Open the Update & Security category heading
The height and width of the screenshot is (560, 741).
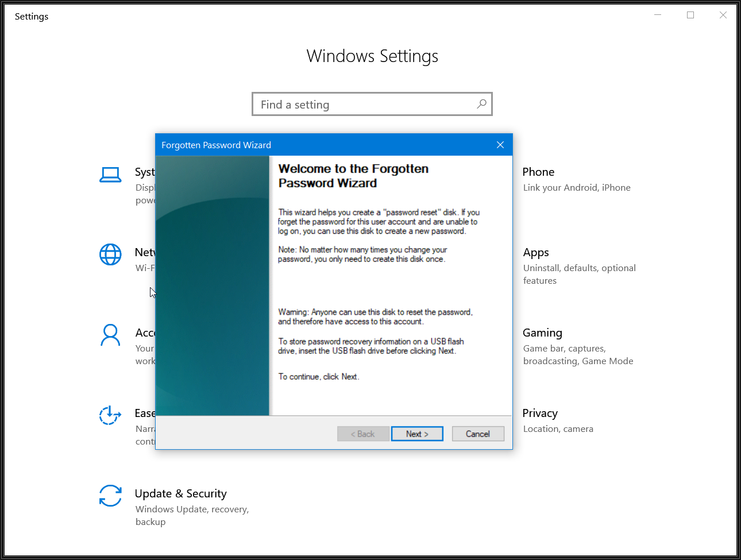(x=180, y=494)
